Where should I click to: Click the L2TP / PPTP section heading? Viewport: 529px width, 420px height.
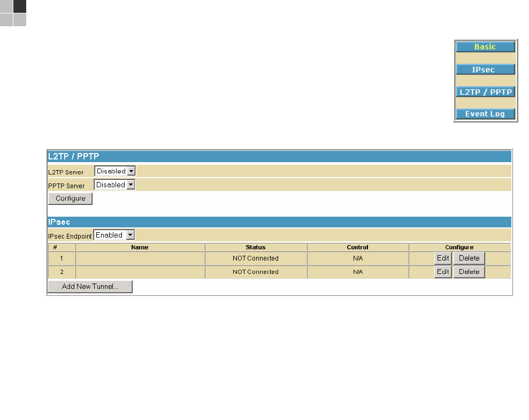[74, 157]
